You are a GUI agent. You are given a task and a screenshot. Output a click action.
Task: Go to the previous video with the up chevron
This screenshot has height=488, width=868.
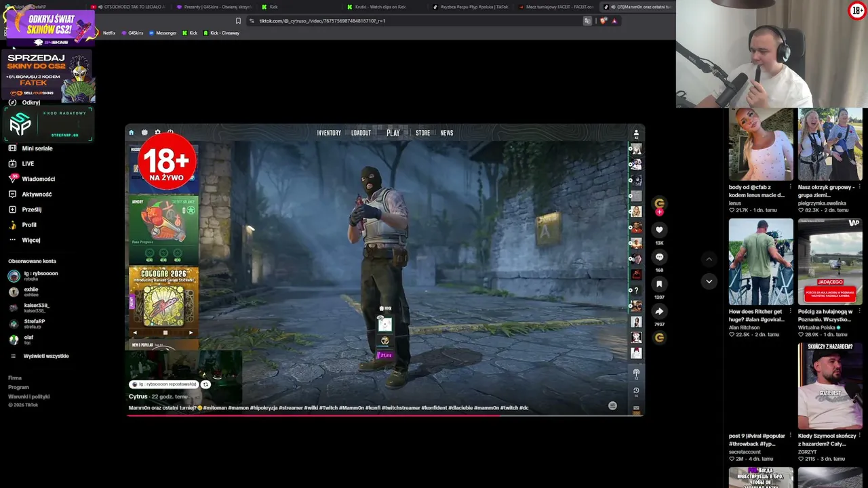[709, 259]
